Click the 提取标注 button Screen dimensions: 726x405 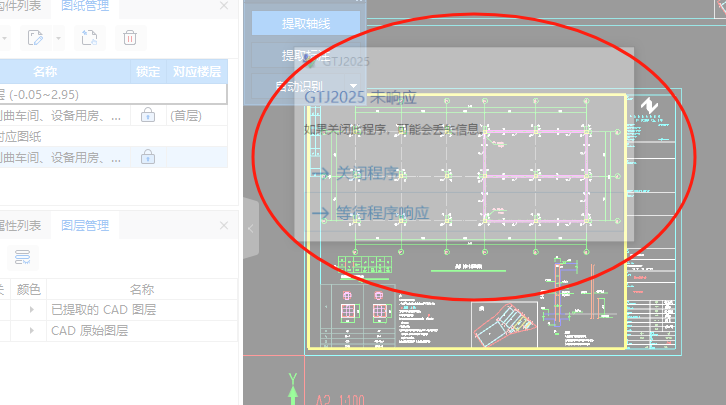pyautogui.click(x=306, y=56)
